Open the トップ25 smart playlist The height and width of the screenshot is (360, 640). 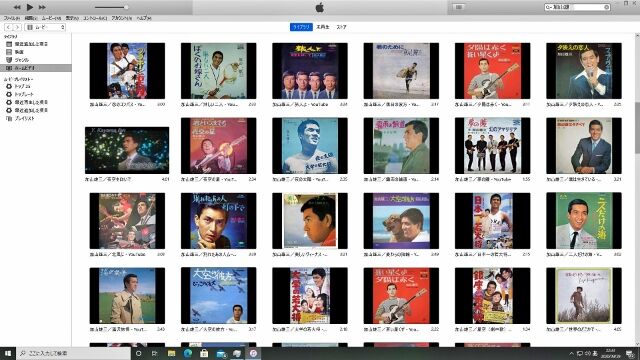[22, 86]
